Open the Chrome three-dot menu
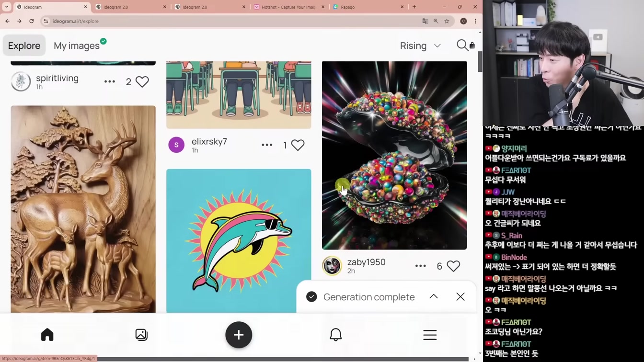 pos(475,21)
